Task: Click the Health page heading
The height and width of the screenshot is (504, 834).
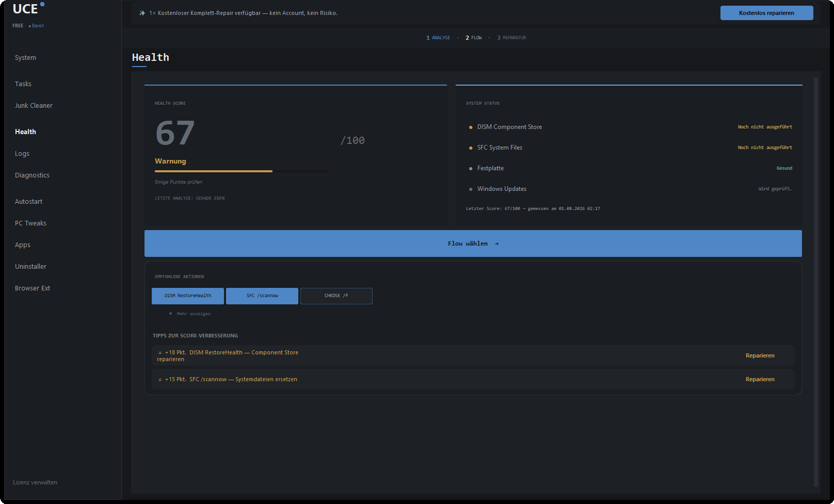Action: (150, 57)
